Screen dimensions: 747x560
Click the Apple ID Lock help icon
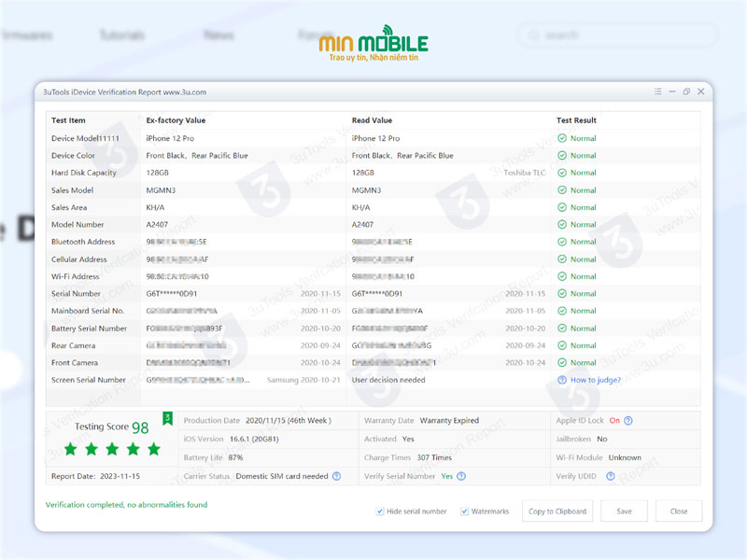(628, 421)
